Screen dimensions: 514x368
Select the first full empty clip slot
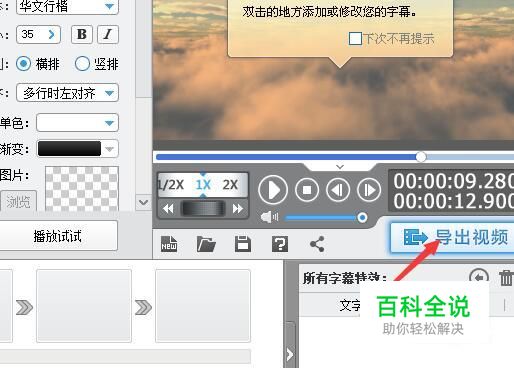[84, 306]
